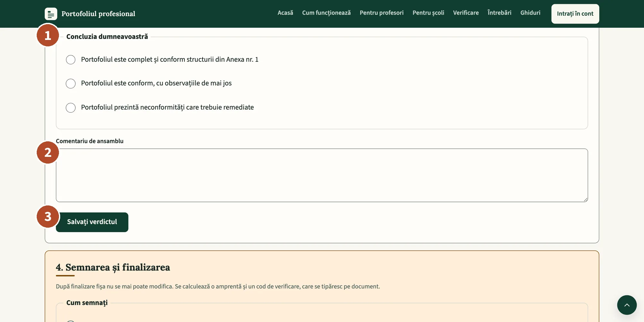644x322 pixels.
Task: Focus the Comentariu de ansamblu text area
Action: click(x=322, y=175)
